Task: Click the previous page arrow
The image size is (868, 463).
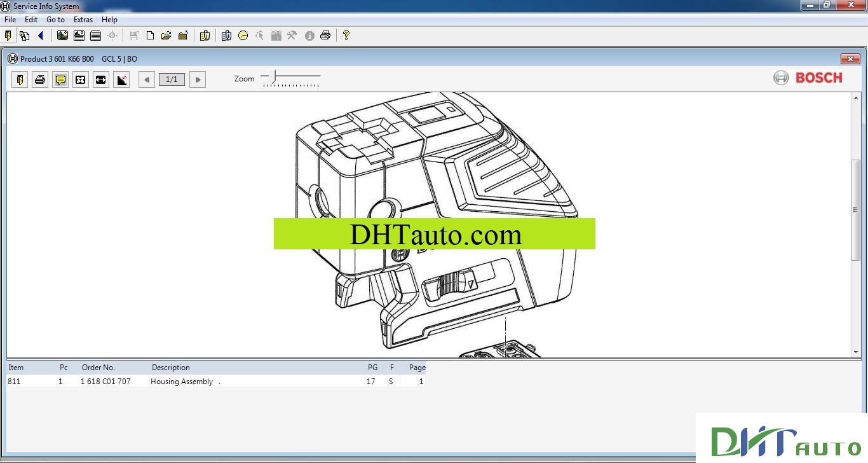Action: (146, 79)
